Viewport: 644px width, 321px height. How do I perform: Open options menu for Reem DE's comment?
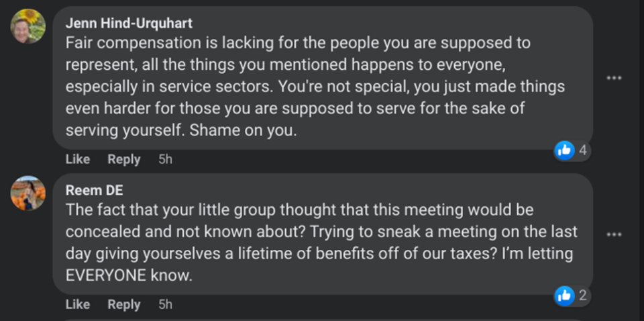tap(614, 234)
